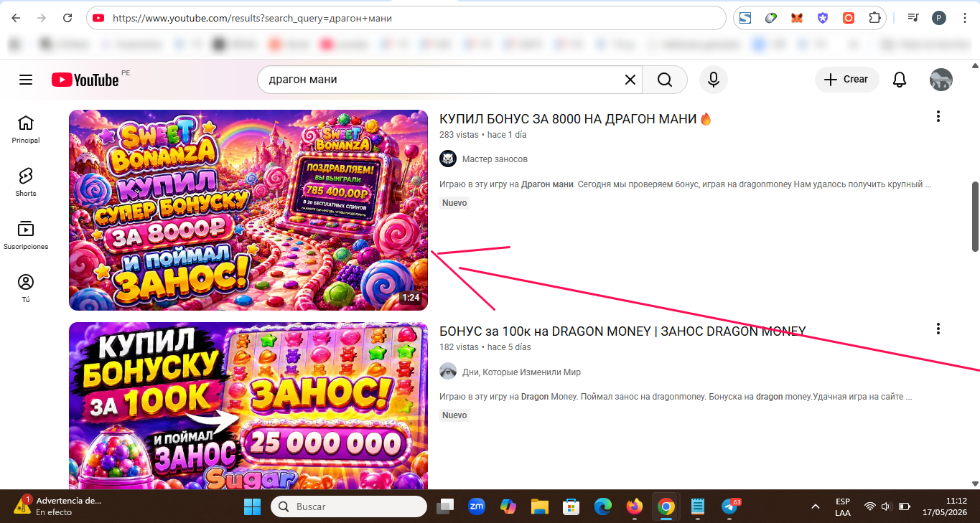This screenshot has width=980, height=523.
Task: Click the '283 vistas' metadata text
Action: pos(459,135)
